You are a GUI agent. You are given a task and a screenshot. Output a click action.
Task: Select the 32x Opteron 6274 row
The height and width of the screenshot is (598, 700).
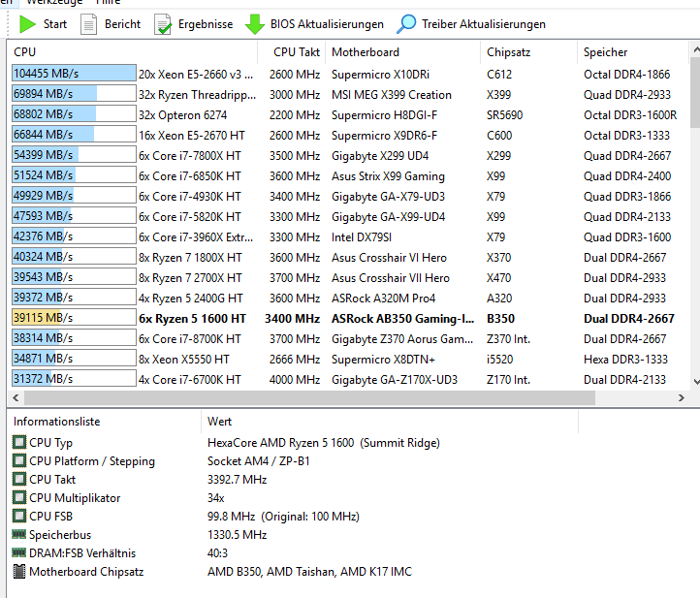point(348,115)
